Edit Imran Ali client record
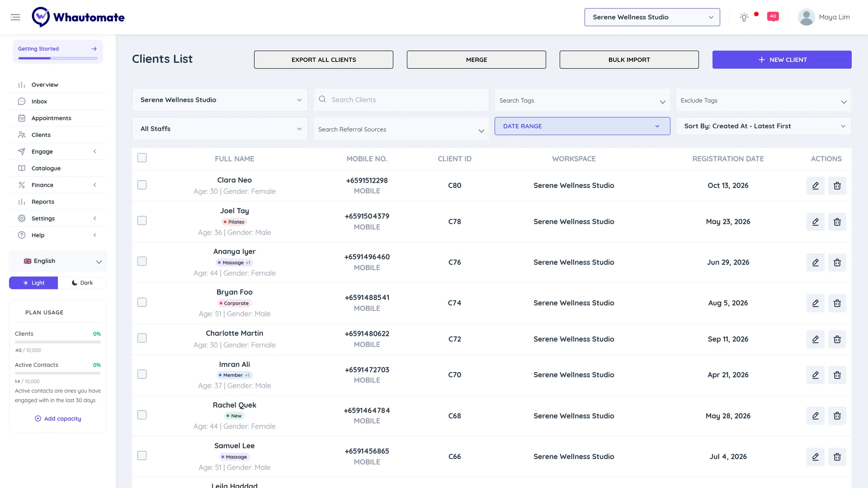868x488 pixels. pos(815,375)
